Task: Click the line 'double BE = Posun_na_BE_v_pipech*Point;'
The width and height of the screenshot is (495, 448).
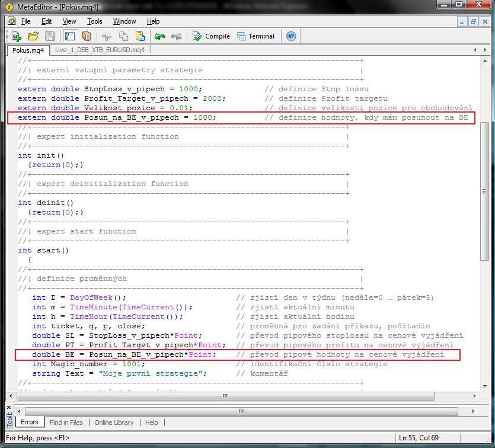Action: [124, 354]
